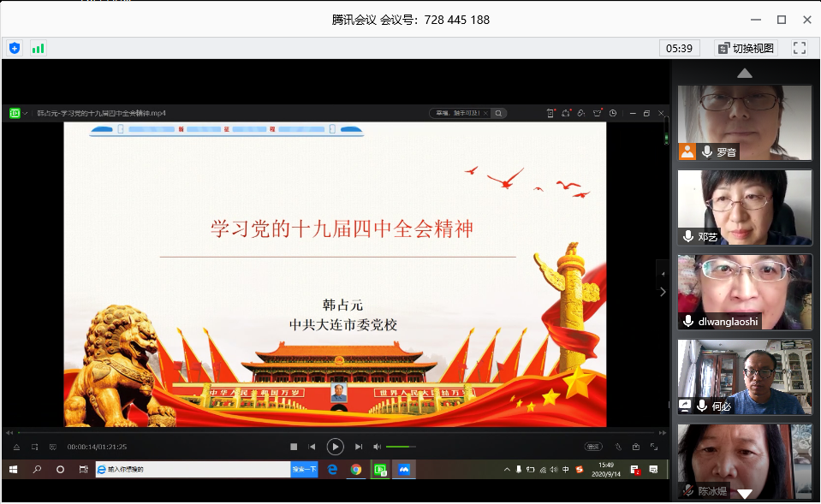The height and width of the screenshot is (504, 821).
Task: Check the green network signal icon
Action: click(x=38, y=48)
